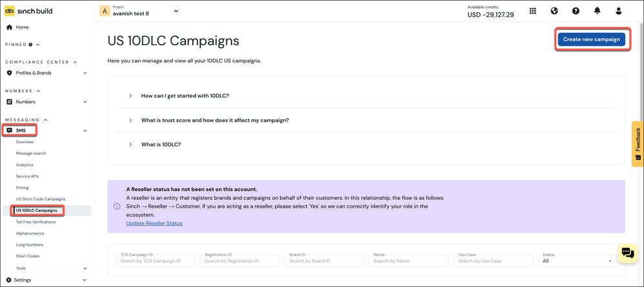Open the chat support bubble icon

click(x=627, y=253)
